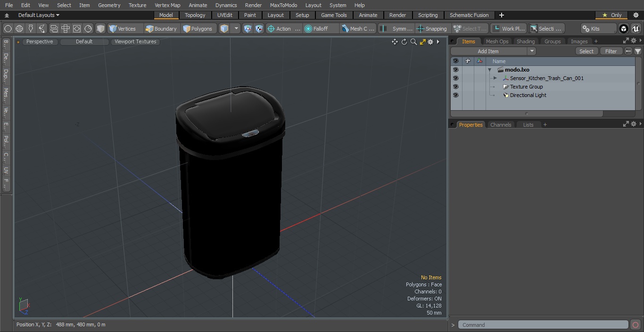Open the Default shading style dropdown
The width and height of the screenshot is (644, 332).
pyautogui.click(x=84, y=42)
